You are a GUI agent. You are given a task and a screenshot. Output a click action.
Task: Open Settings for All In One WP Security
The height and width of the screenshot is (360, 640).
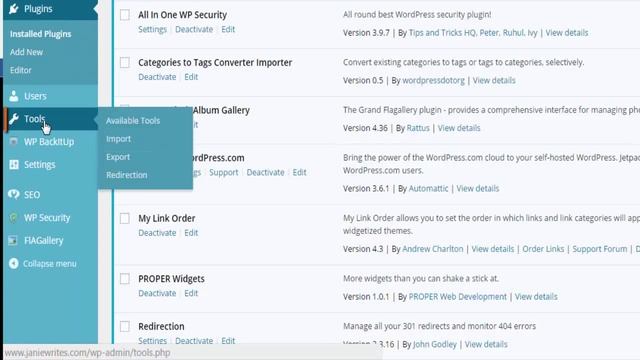coord(152,29)
